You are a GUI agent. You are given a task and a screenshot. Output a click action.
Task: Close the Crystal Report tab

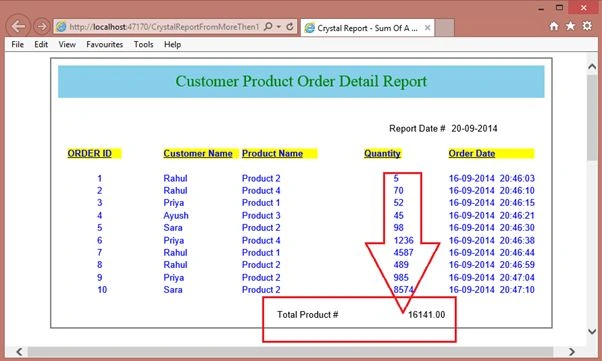[x=427, y=28]
